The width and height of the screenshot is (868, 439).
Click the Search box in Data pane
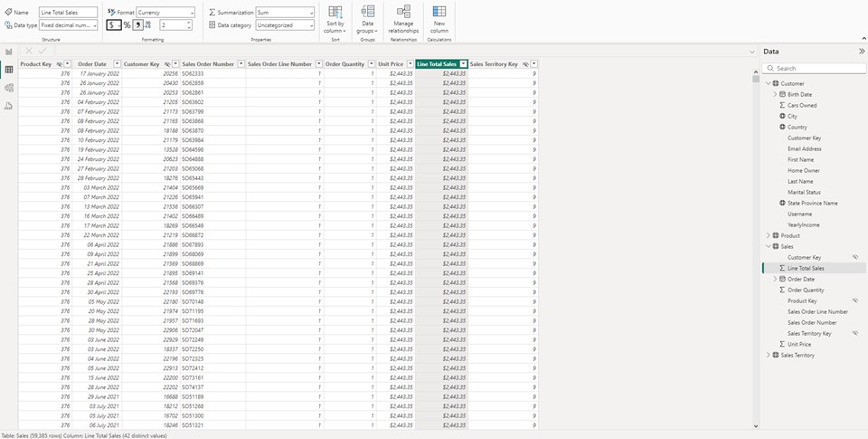(809, 68)
